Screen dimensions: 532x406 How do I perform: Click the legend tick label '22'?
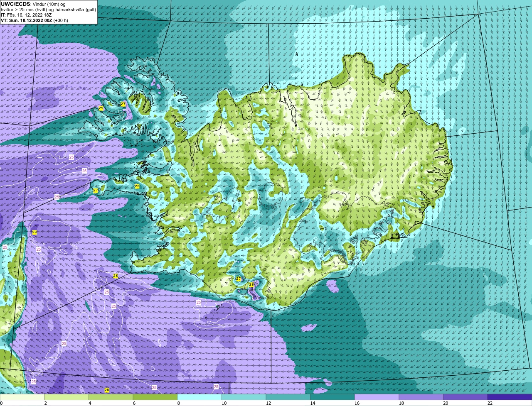[x=490, y=403]
